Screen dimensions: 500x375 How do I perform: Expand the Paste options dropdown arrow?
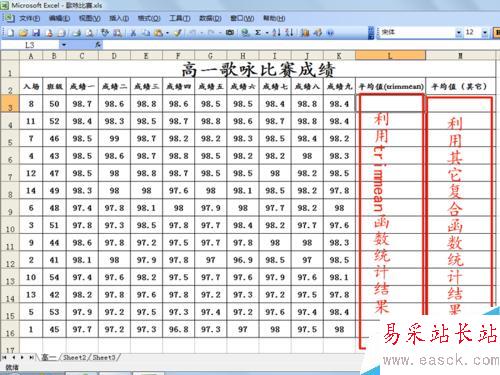point(167,33)
